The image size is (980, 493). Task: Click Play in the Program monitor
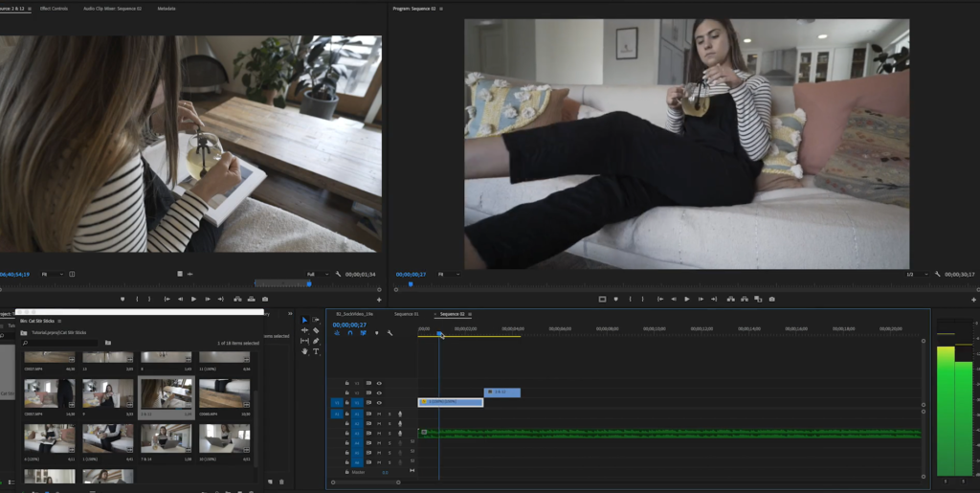pyautogui.click(x=687, y=300)
